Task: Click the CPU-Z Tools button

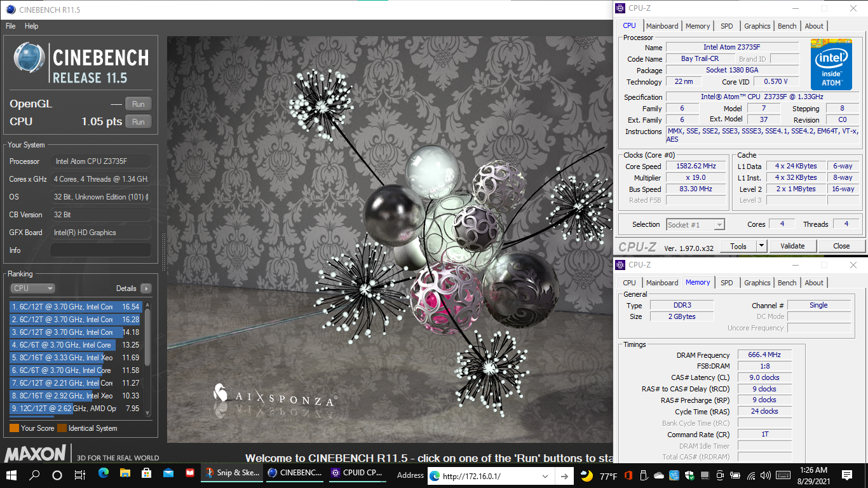Action: tap(738, 246)
